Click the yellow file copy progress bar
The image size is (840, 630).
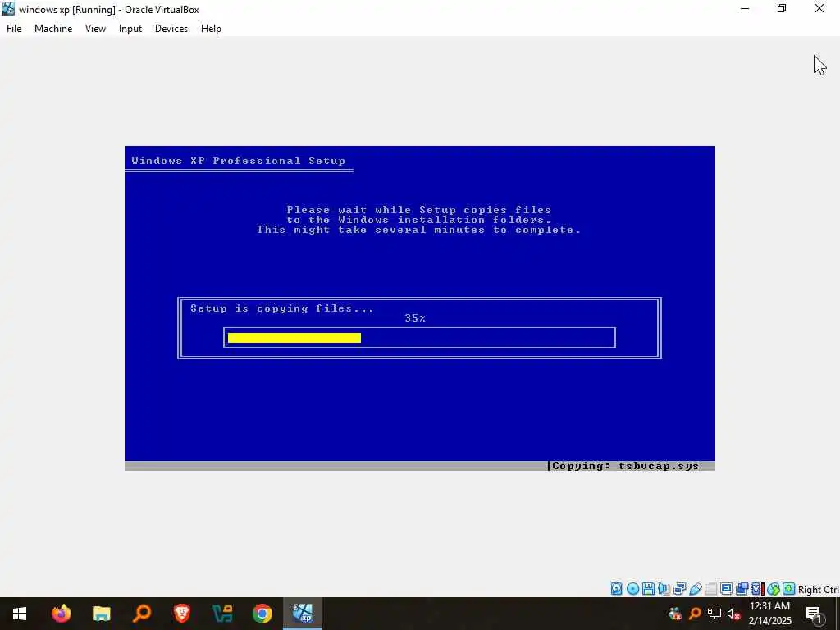click(294, 337)
